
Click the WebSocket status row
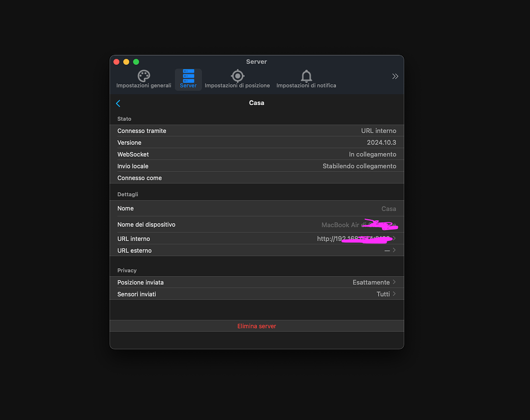tap(257, 154)
